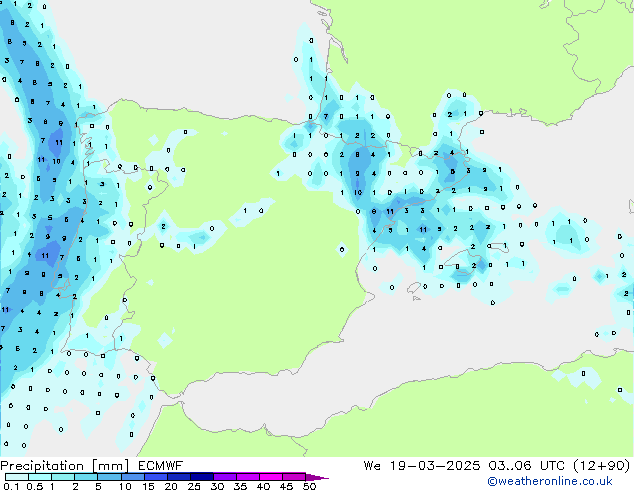Viewport: 634px width, 490px height.
Task: Select the '(12+90)' forecast run text
Action: 602,466
